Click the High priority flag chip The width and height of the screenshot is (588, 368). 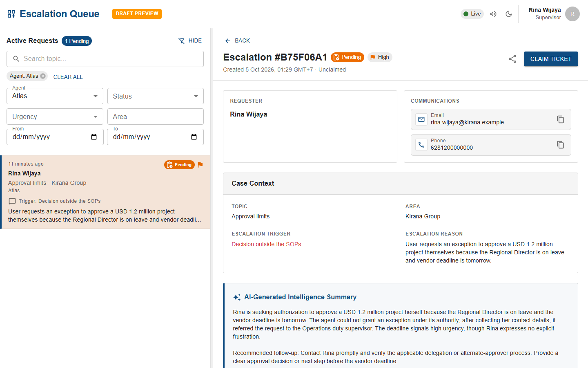[380, 57]
